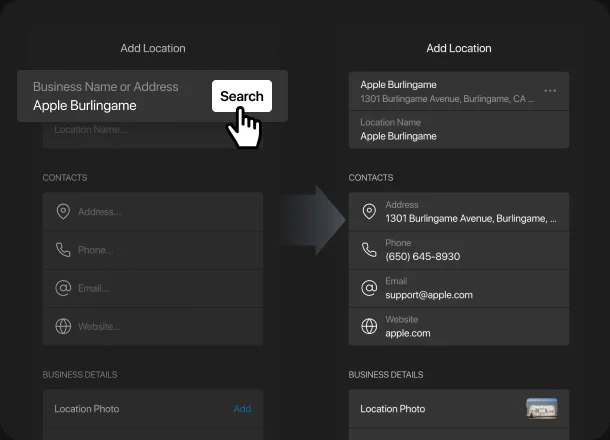The width and height of the screenshot is (610, 440).
Task: Open the three-dot menu for Apple Burlingame
Action: 550,92
